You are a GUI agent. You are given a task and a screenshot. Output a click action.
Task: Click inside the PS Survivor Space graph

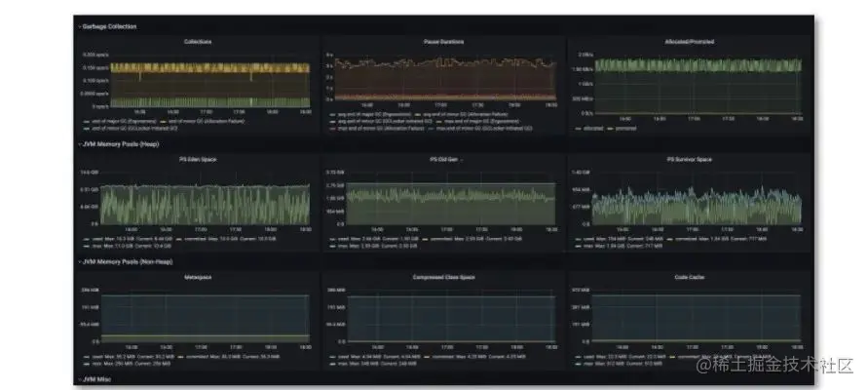coord(697,198)
